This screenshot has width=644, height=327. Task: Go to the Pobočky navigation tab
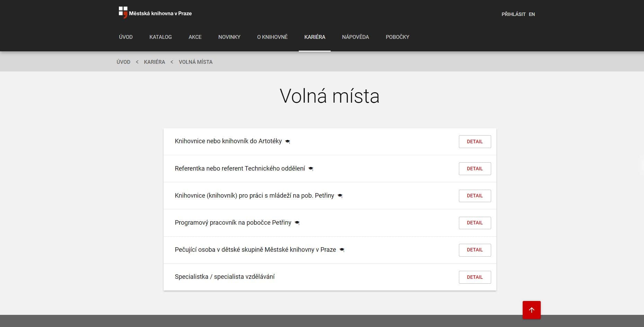tap(397, 37)
